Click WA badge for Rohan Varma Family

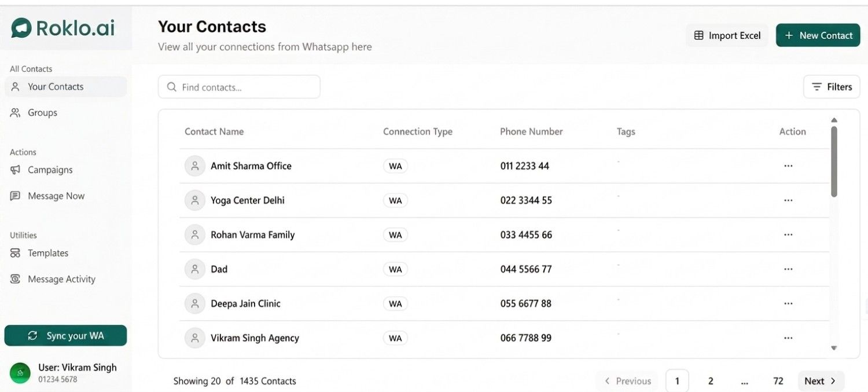(x=395, y=235)
